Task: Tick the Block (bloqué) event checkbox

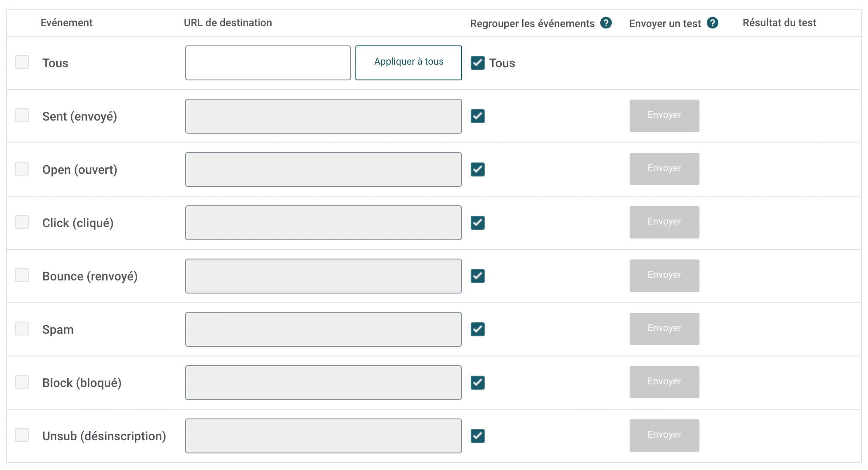Action: [x=22, y=382]
